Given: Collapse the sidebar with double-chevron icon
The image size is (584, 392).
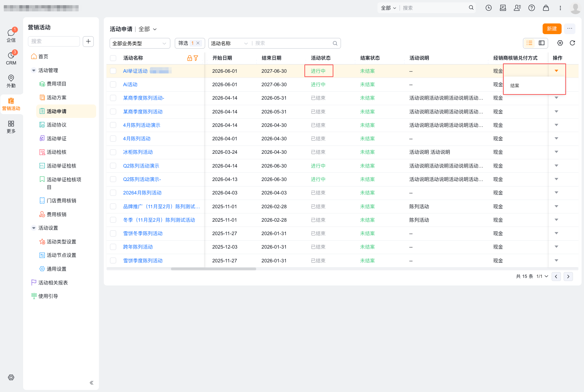Looking at the screenshot, I should pyautogui.click(x=91, y=383).
